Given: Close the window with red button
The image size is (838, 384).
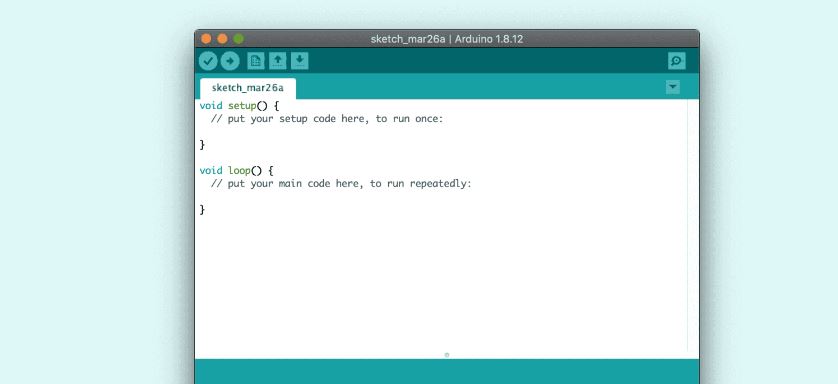Looking at the screenshot, I should click(x=206, y=39).
